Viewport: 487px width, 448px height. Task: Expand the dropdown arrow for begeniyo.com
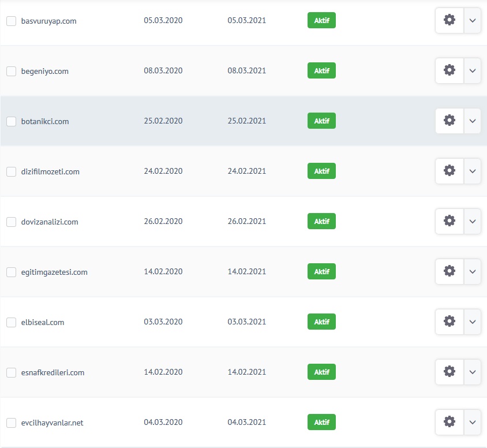click(473, 70)
